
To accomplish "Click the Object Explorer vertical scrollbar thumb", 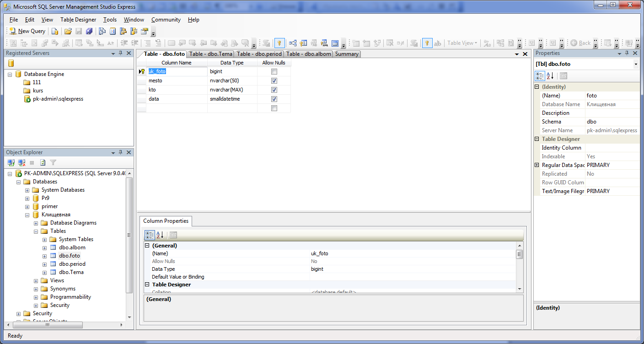I will click(129, 235).
